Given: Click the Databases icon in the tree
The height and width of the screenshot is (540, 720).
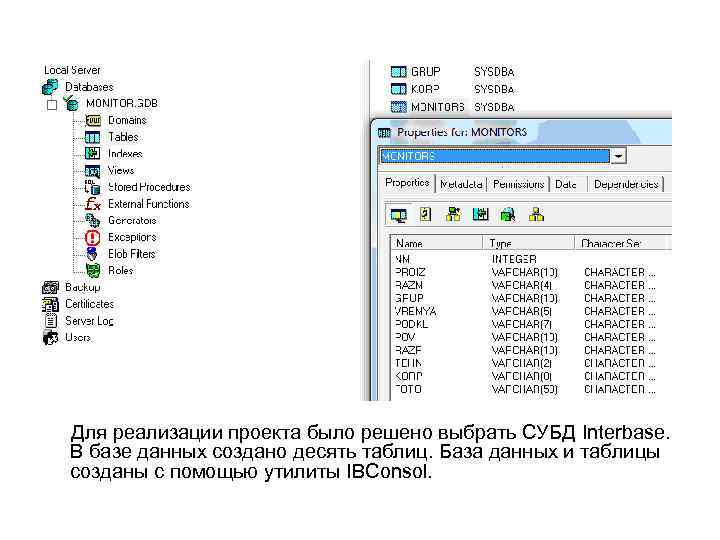Looking at the screenshot, I should pyautogui.click(x=50, y=87).
